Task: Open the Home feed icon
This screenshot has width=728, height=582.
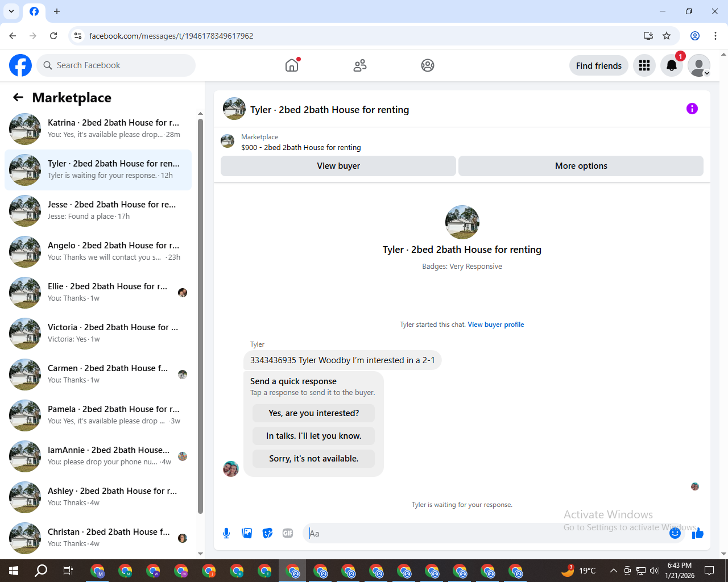Action: click(x=292, y=65)
